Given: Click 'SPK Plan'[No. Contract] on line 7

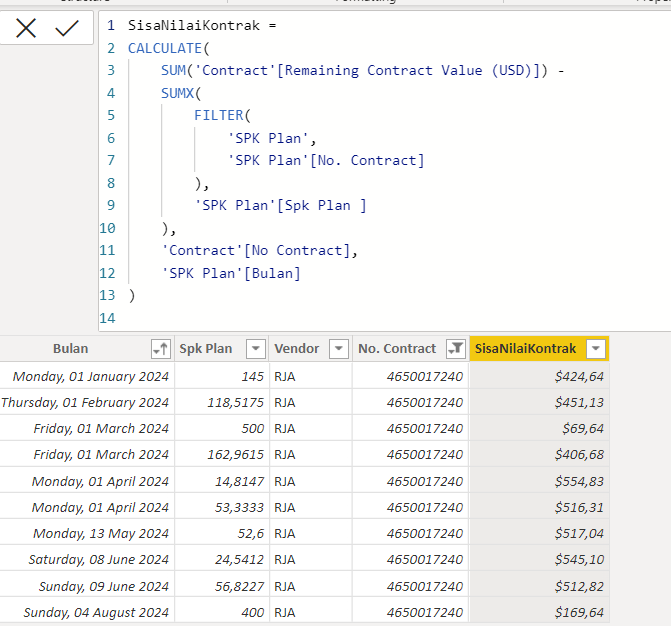Looking at the screenshot, I should click(x=326, y=160).
